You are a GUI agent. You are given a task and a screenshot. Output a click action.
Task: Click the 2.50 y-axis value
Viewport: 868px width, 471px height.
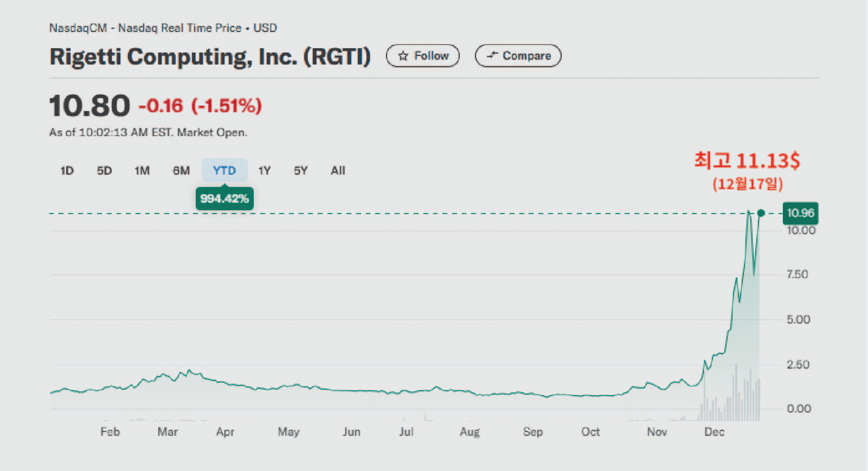pos(798,364)
